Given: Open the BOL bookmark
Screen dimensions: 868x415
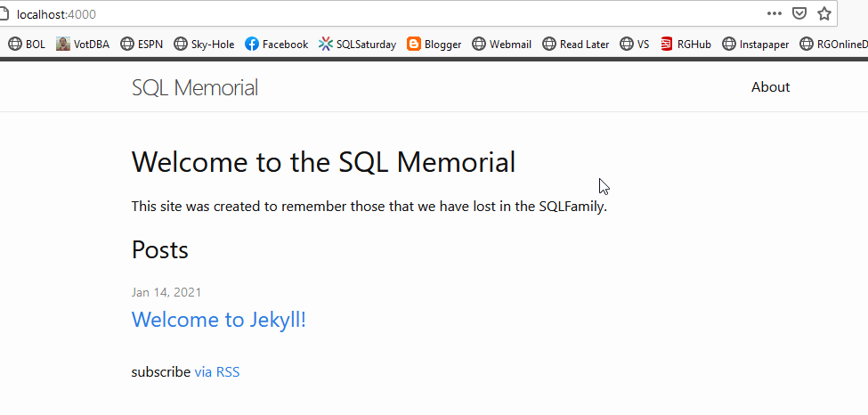Looking at the screenshot, I should [26, 44].
